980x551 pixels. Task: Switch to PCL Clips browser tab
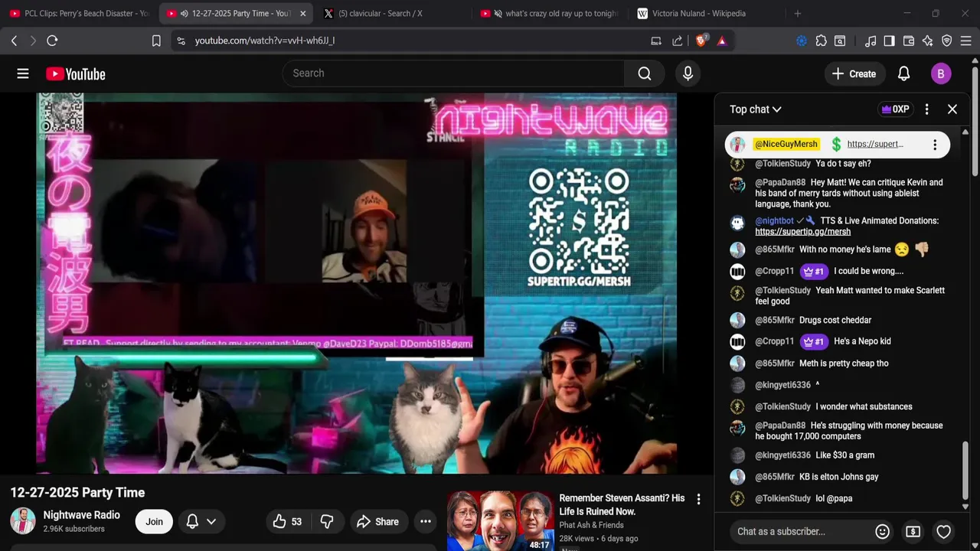point(78,14)
